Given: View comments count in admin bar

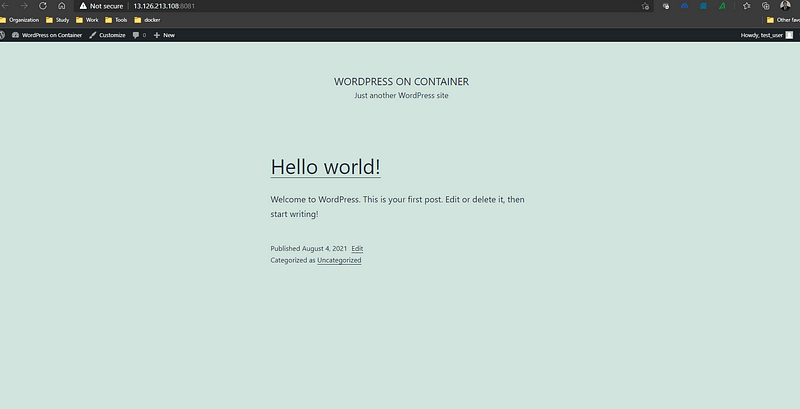Looking at the screenshot, I should [139, 35].
